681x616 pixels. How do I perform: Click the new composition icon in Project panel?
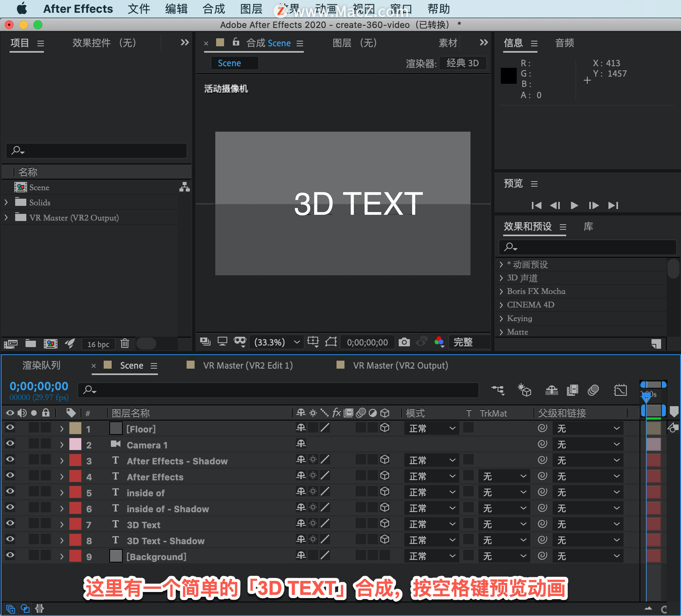(x=51, y=344)
